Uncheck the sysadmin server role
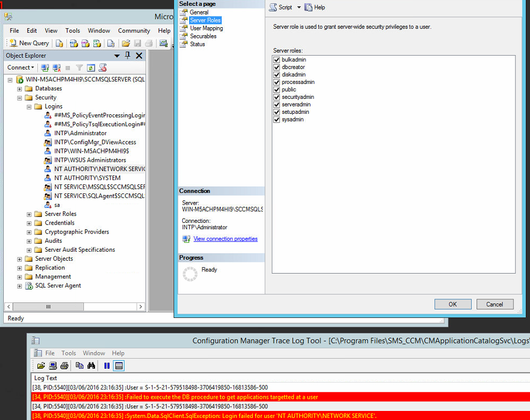The height and width of the screenshot is (420, 530). point(277,119)
